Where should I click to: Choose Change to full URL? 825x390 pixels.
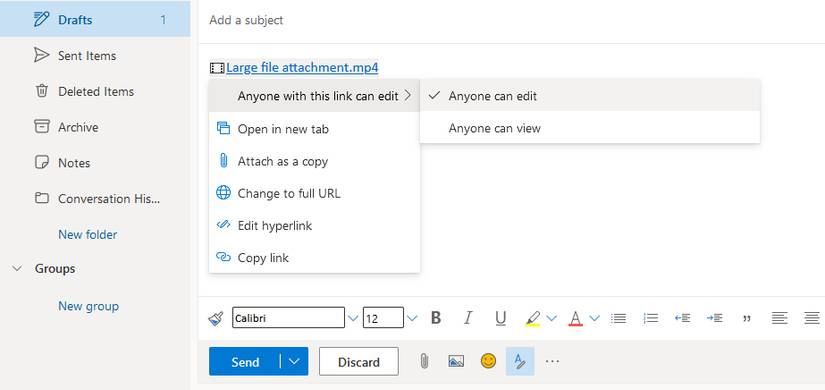pyautogui.click(x=314, y=193)
